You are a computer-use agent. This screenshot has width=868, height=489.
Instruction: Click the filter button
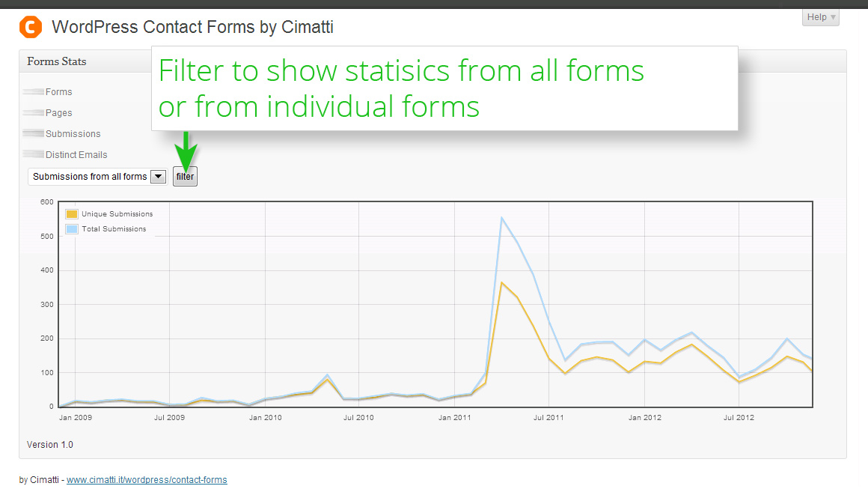185,177
